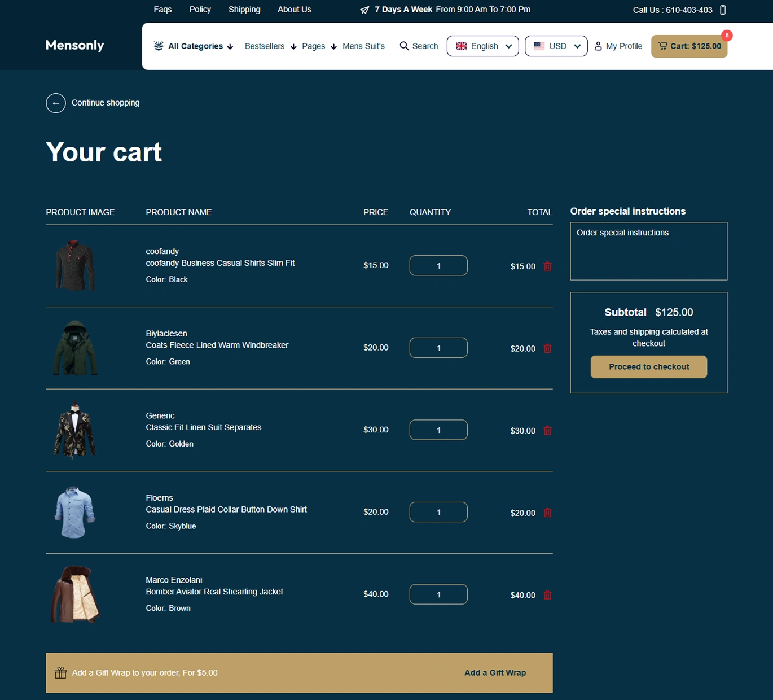This screenshot has width=773, height=700.
Task: Open Bomber Aviator Real Shearling Jacket product
Action: [x=214, y=592]
